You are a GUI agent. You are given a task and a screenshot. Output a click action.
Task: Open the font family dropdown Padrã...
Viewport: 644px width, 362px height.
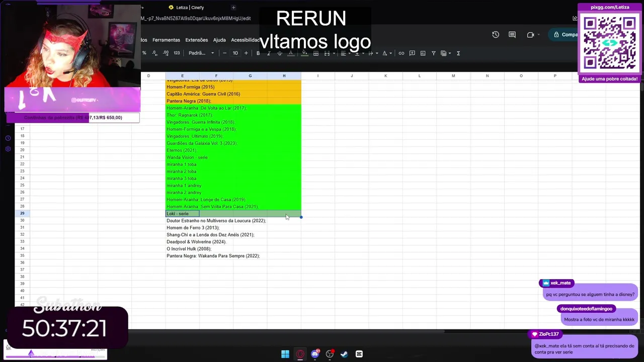click(201, 53)
